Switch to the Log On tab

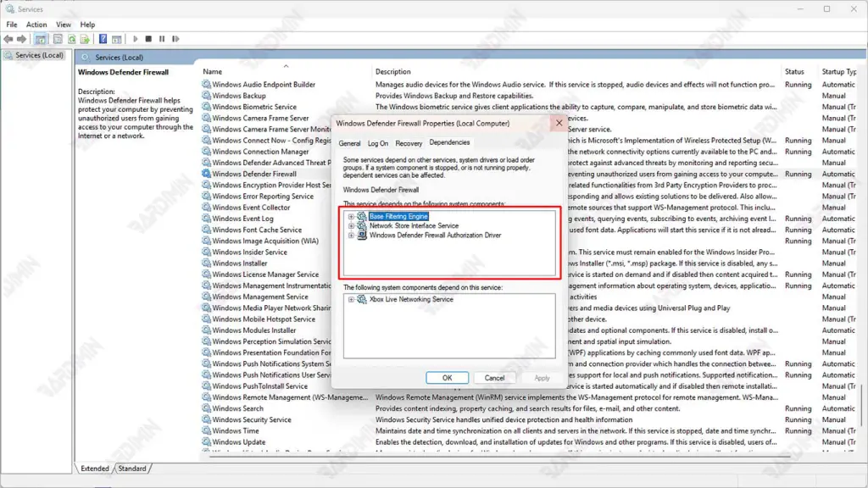(x=378, y=143)
